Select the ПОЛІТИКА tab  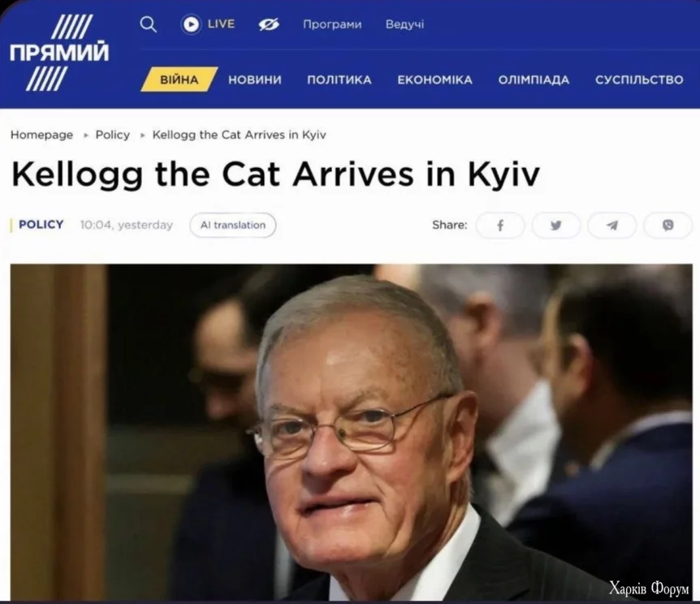point(339,80)
